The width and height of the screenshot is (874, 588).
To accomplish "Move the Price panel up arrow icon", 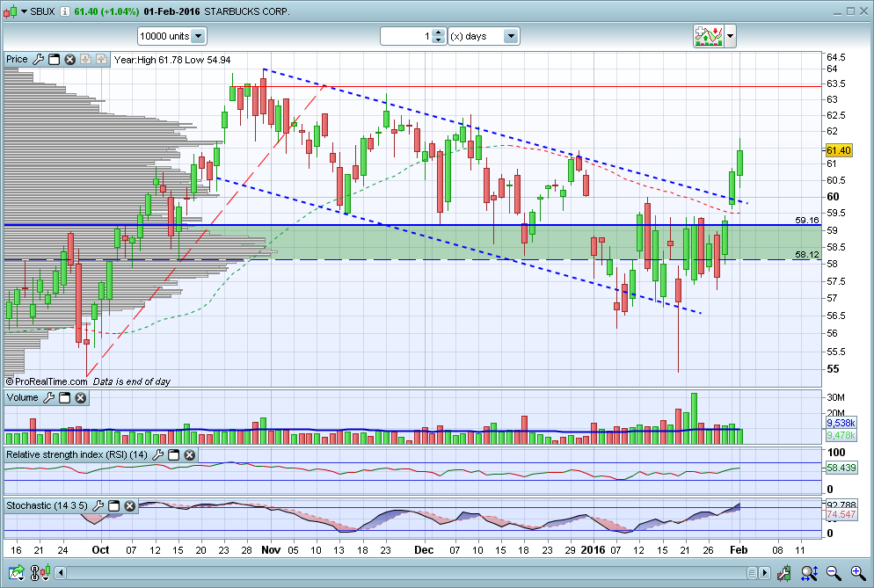I will pos(101,59).
